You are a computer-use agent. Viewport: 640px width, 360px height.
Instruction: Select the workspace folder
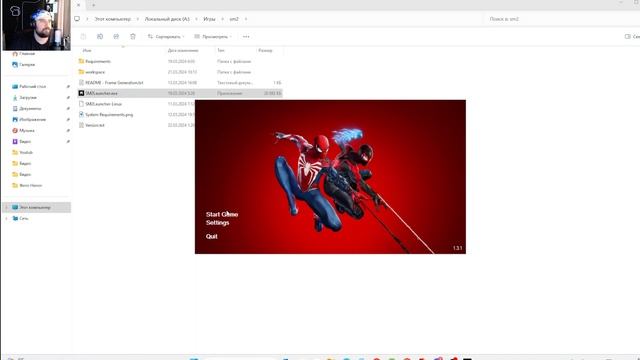point(95,72)
